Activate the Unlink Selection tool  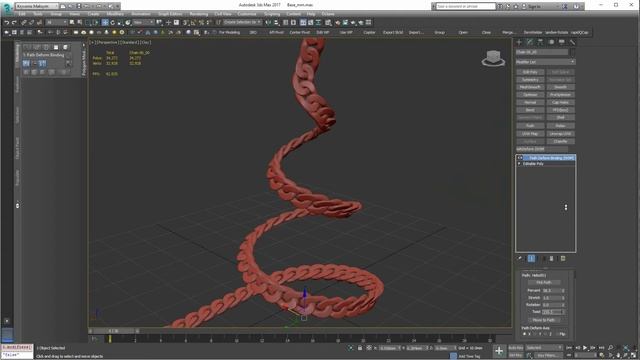click(31, 22)
